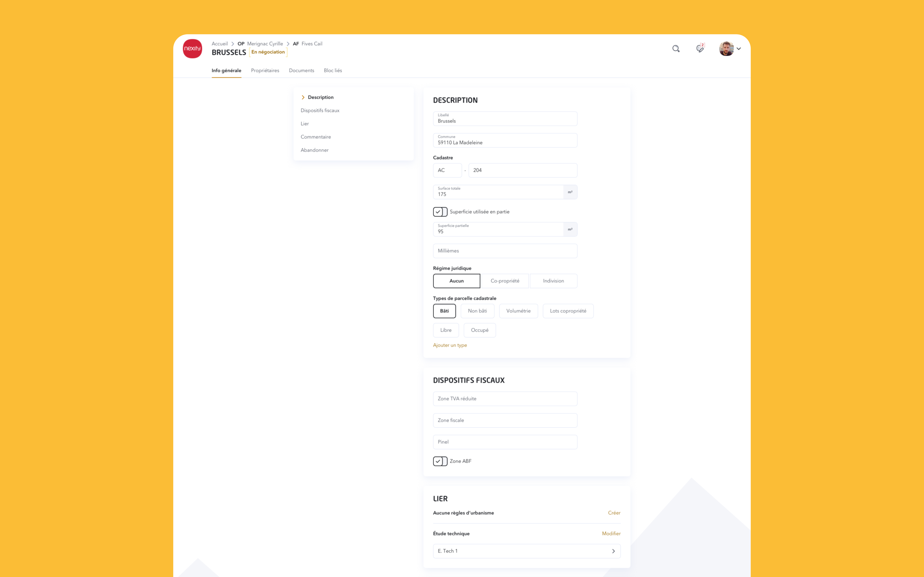Image resolution: width=924 pixels, height=577 pixels.
Task: Expand the user account dropdown chevron
Action: (739, 49)
